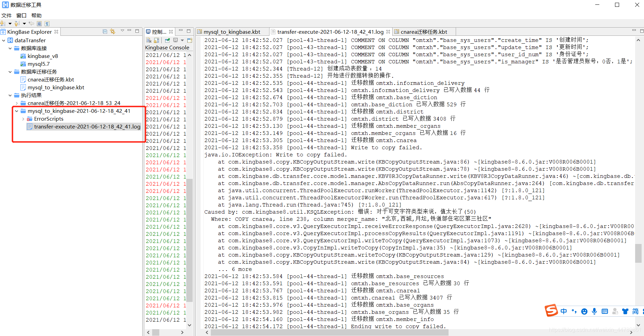Click the Next Annotation toolbar icon
The image size is (644, 336).
pos(3,24)
